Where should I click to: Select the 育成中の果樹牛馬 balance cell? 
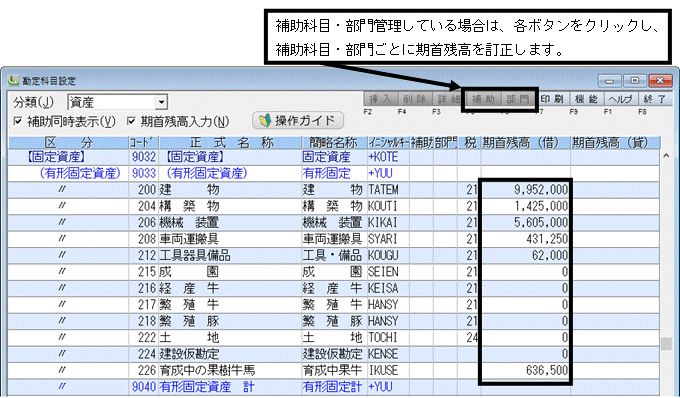click(x=526, y=370)
